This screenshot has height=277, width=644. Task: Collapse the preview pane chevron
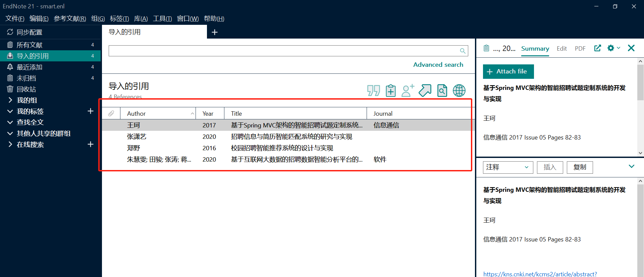click(632, 166)
